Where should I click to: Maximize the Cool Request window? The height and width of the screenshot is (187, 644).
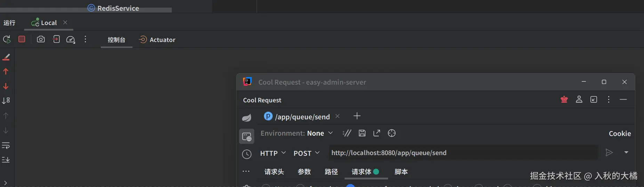click(x=604, y=82)
